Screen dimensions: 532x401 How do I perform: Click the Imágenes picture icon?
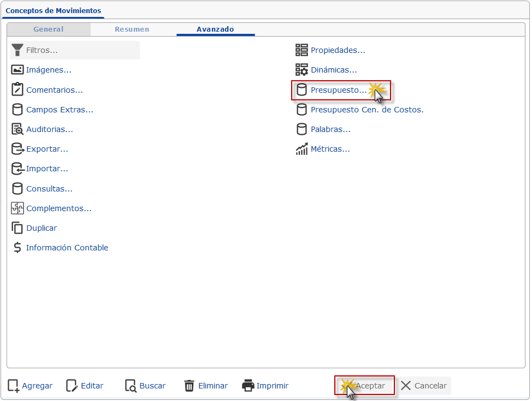[x=17, y=70]
